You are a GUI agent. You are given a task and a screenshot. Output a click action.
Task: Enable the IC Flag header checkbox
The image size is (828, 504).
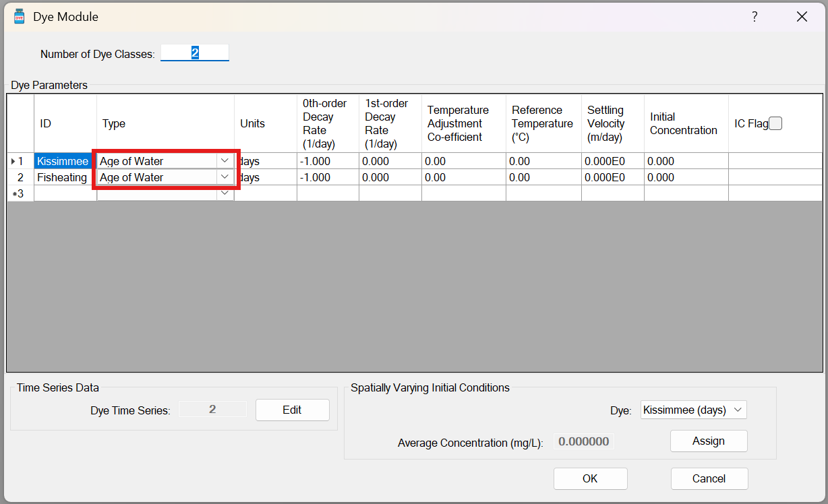tap(775, 123)
